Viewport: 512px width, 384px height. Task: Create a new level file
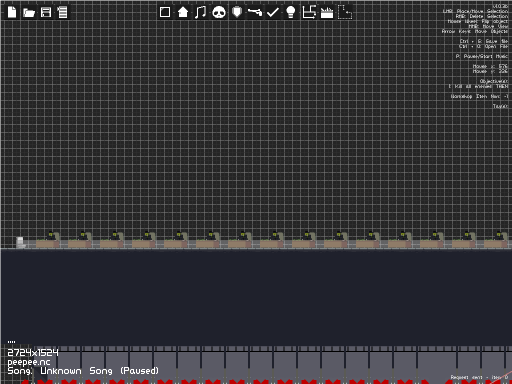coord(12,12)
